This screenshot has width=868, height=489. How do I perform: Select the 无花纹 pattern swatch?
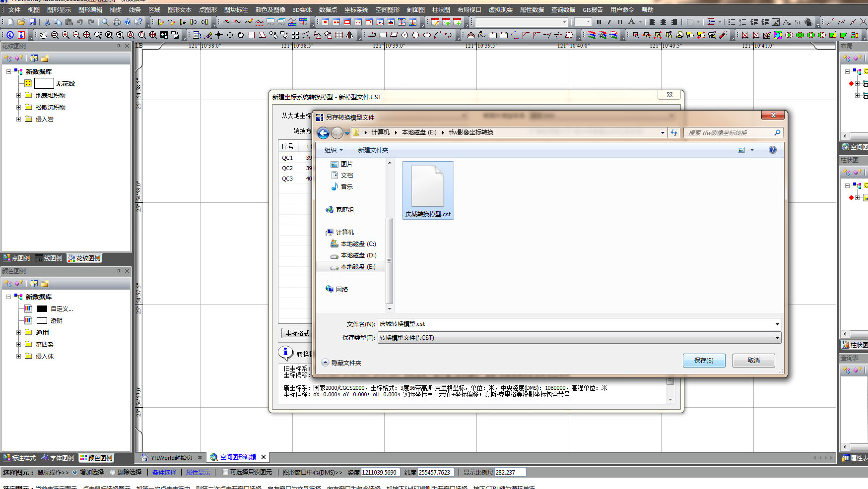pos(44,83)
